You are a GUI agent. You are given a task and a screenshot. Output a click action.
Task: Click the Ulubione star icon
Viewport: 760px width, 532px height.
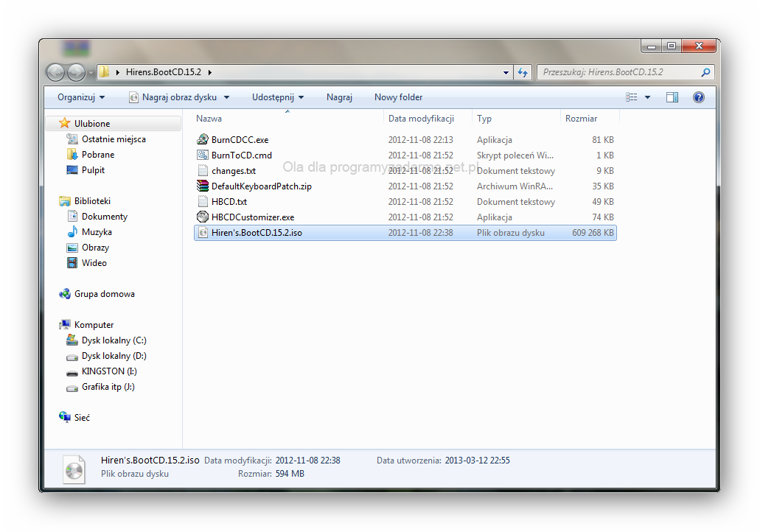coord(64,123)
